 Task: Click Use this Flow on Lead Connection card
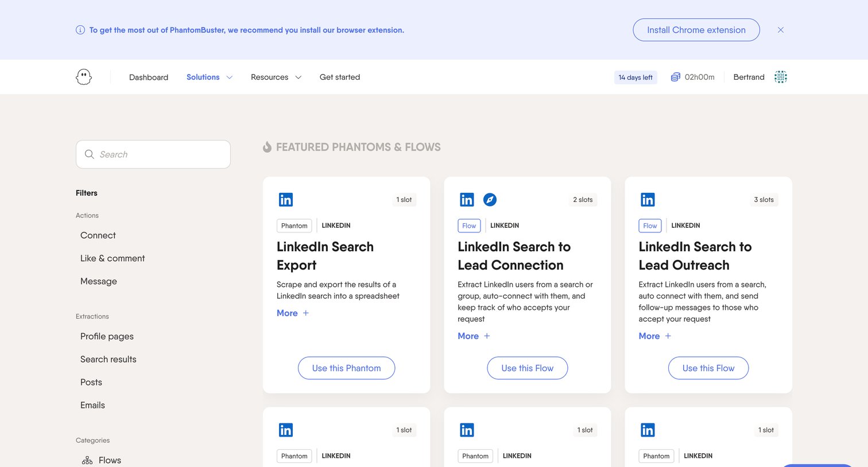tap(528, 368)
